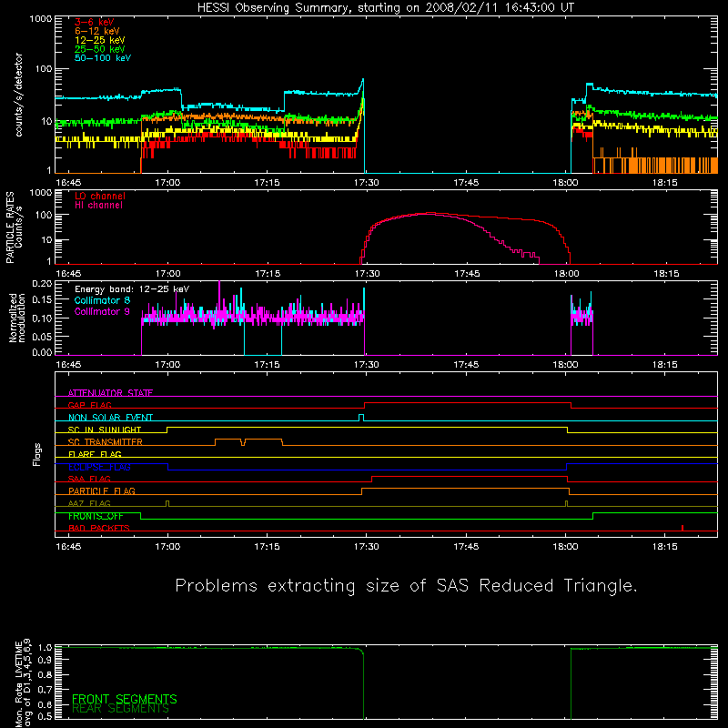728x728 pixels.
Task: Click the FRONT SEGMENTS legend label
Action: (x=125, y=699)
